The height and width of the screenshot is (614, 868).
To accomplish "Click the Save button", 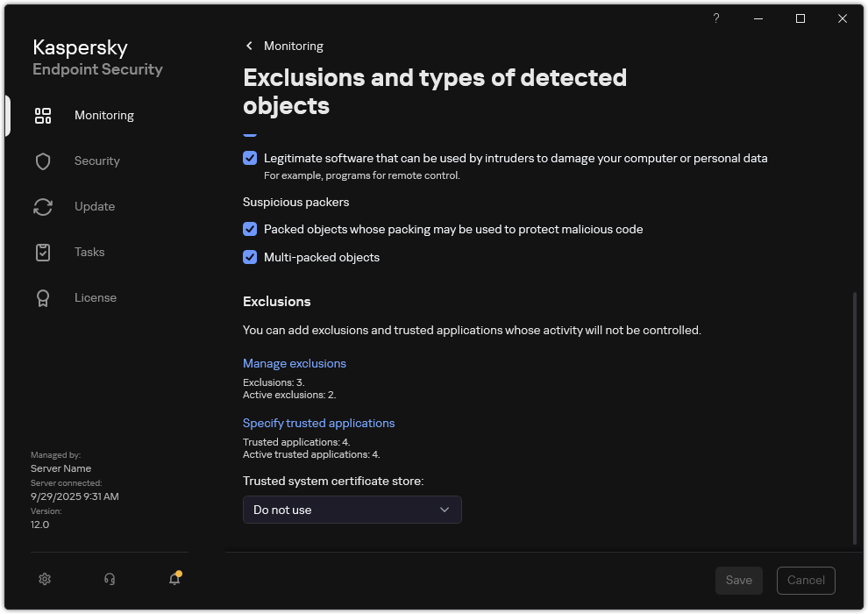I will coord(738,580).
